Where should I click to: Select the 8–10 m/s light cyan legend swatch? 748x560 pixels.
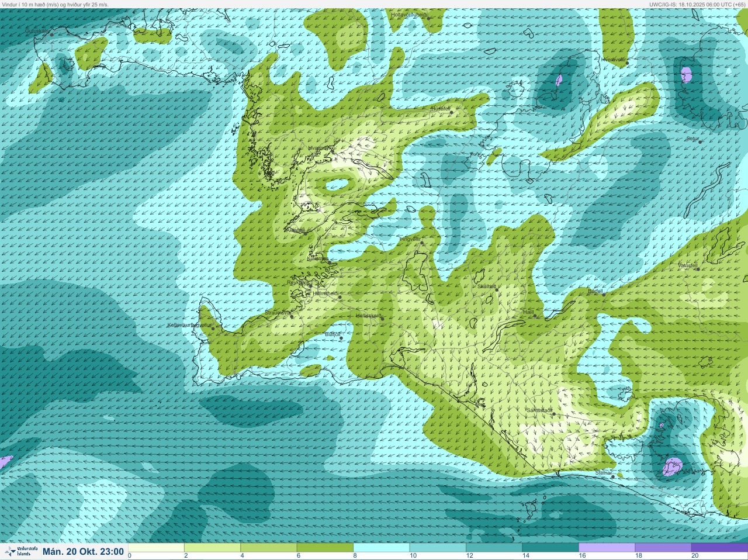382,548
